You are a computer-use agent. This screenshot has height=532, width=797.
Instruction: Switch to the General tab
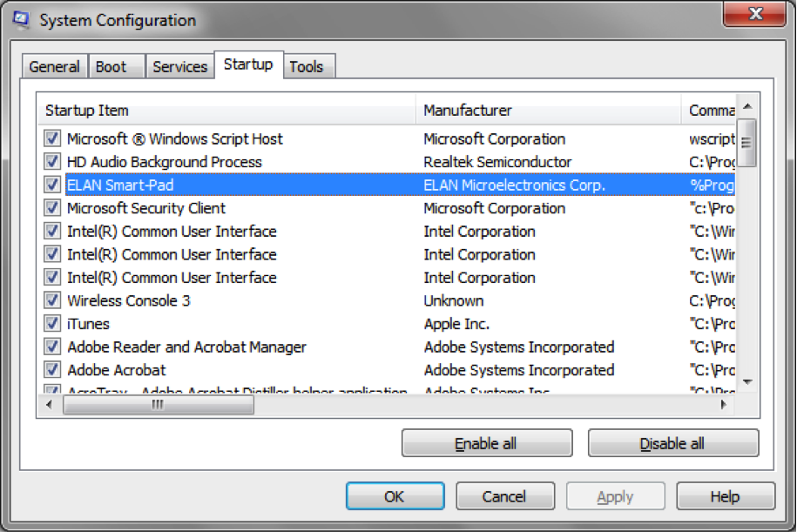coord(54,67)
